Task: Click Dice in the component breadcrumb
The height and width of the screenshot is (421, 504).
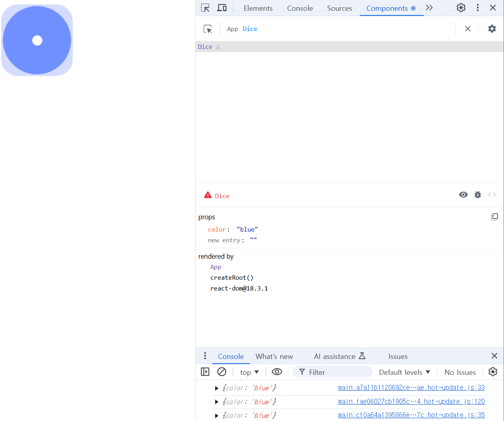Action: click(250, 29)
